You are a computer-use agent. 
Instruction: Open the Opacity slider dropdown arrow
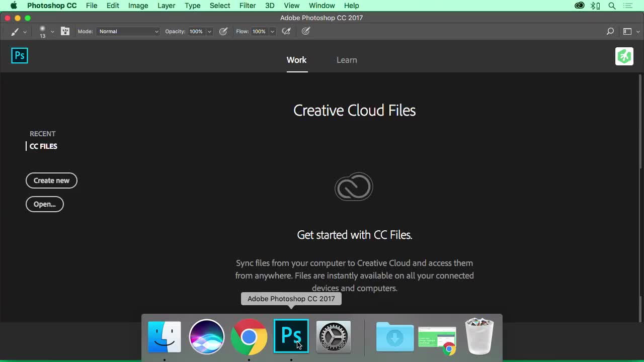pyautogui.click(x=209, y=32)
